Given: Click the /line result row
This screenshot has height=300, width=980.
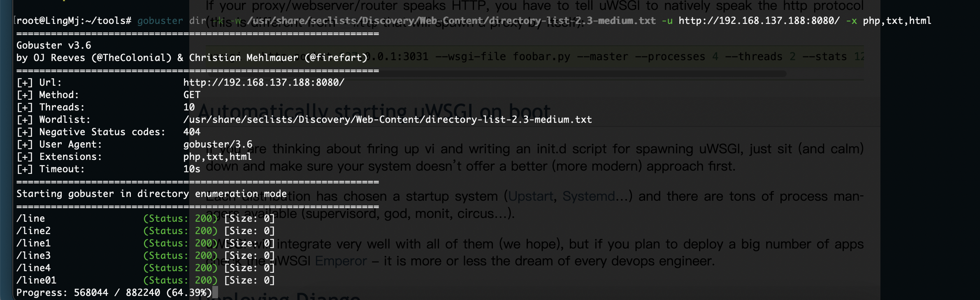Looking at the screenshot, I should pyautogui.click(x=146, y=218).
